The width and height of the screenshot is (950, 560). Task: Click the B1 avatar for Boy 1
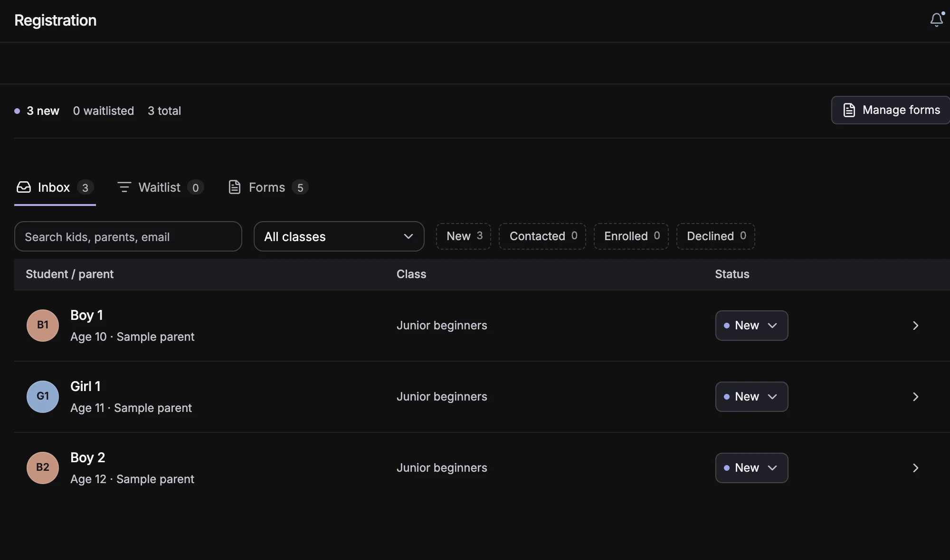click(43, 326)
